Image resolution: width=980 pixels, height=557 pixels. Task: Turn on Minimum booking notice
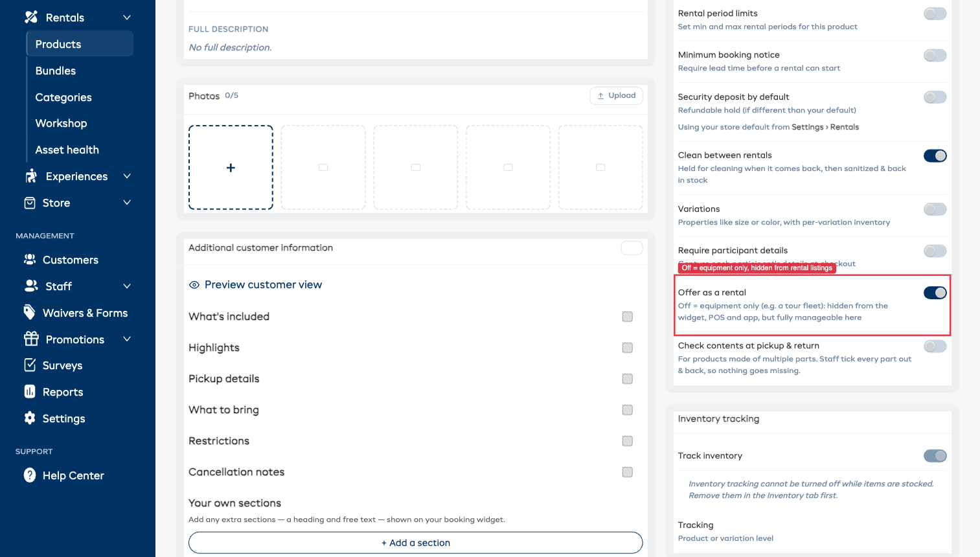click(935, 56)
